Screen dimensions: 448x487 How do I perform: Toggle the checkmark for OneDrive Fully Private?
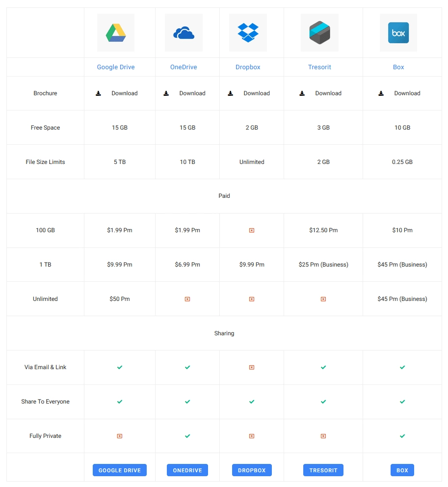(x=187, y=436)
